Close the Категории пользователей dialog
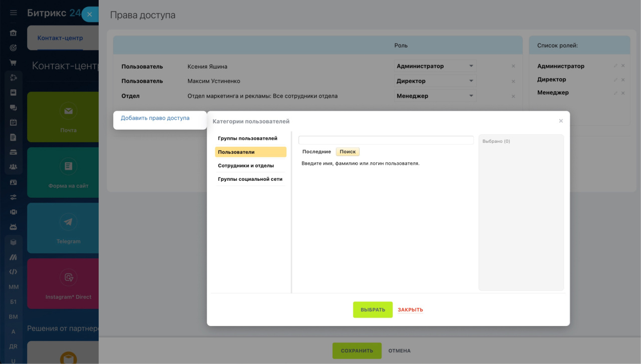The image size is (641, 364). click(x=561, y=121)
